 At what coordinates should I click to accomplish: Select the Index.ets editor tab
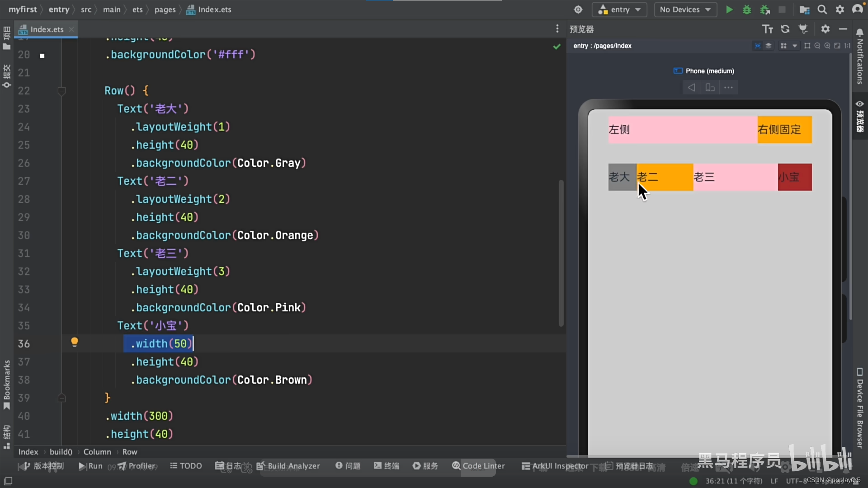[x=47, y=29]
